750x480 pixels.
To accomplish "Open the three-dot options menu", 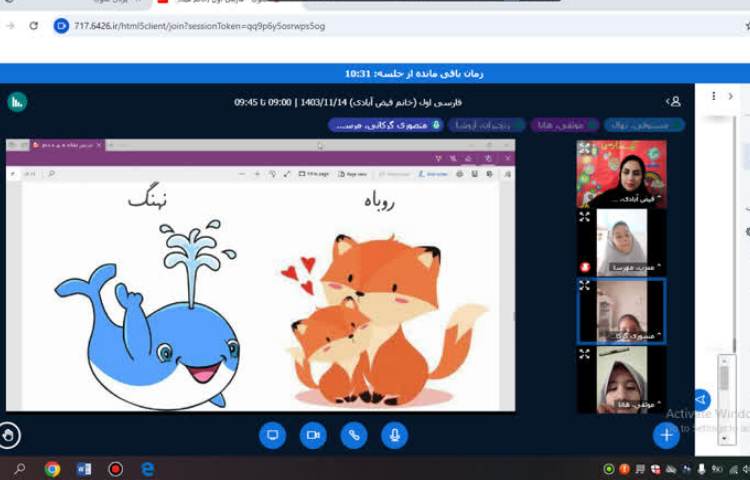I will pyautogui.click(x=714, y=96).
